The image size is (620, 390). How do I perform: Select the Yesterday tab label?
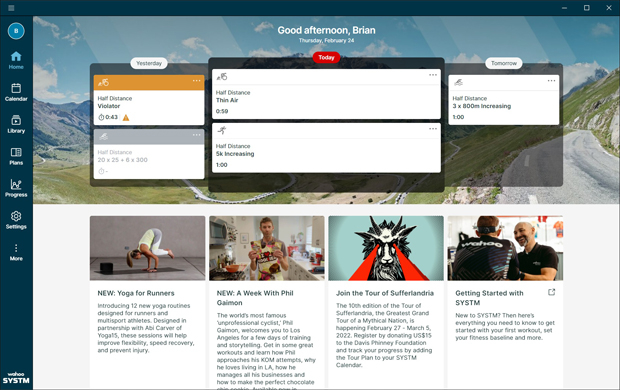149,63
